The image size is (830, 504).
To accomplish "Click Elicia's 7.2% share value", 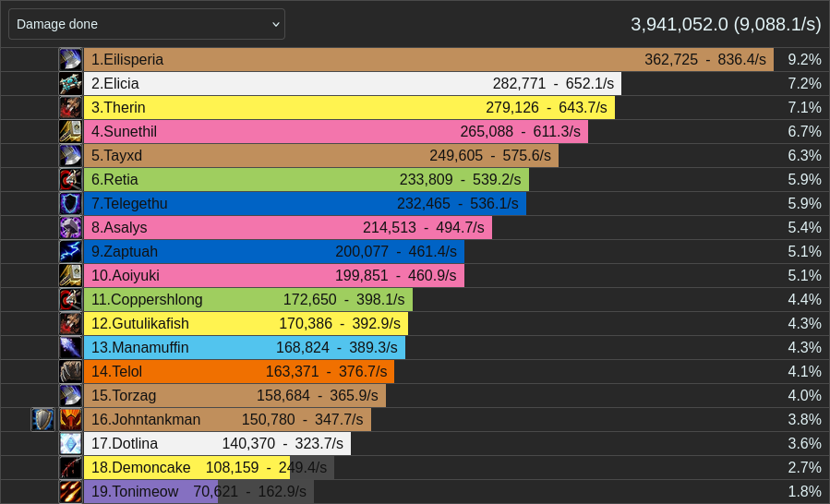I will tap(804, 84).
